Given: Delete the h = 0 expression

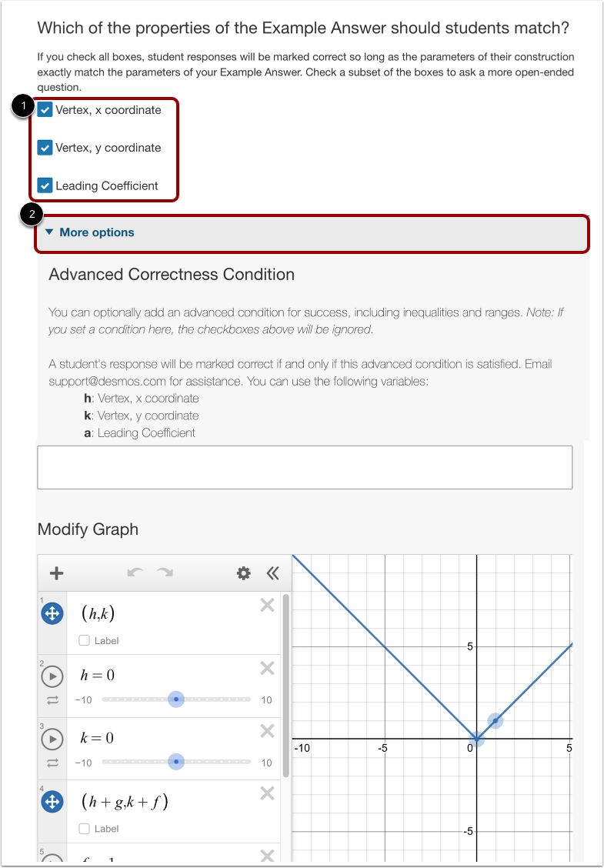Looking at the screenshot, I should [268, 669].
